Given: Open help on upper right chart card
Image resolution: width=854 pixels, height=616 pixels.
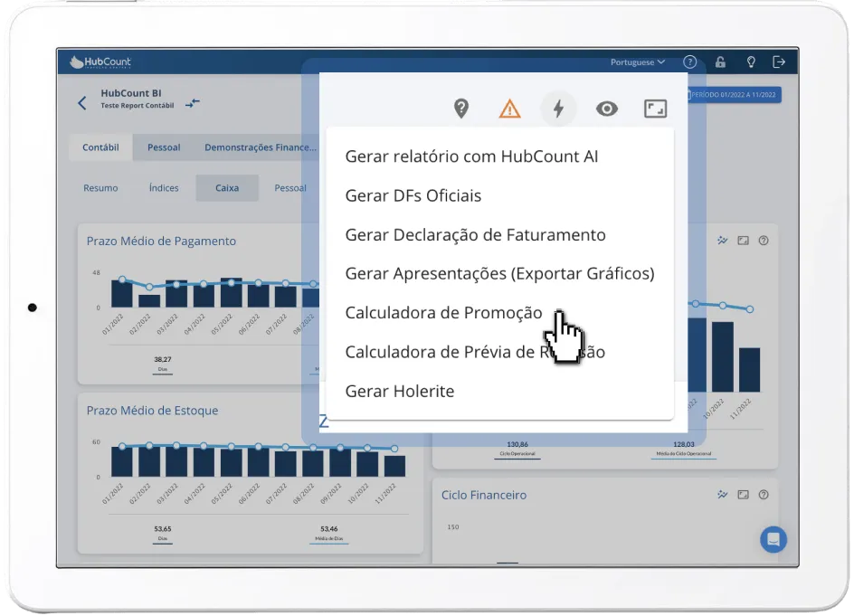Looking at the screenshot, I should coord(764,241).
